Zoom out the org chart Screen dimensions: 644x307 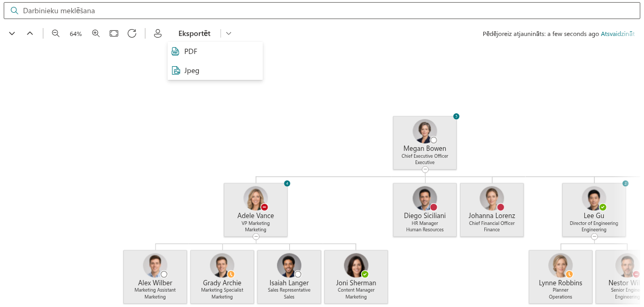56,33
